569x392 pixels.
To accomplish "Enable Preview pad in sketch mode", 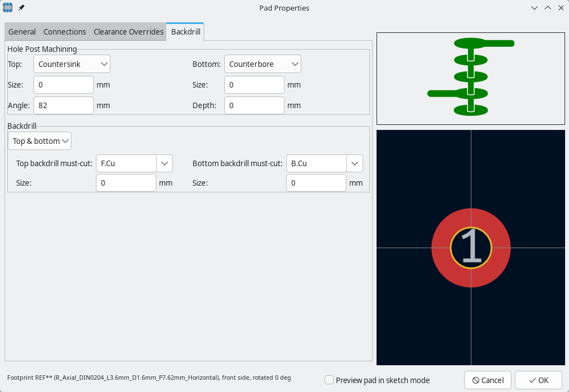I will point(329,380).
